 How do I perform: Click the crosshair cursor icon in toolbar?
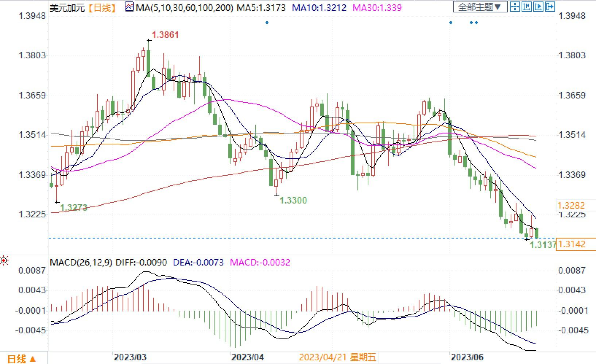[515, 6]
